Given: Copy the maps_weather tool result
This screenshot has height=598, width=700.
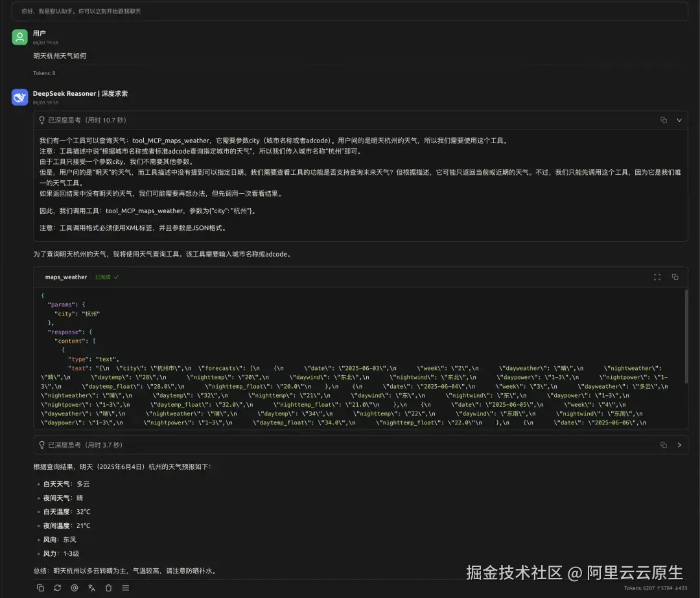Looking at the screenshot, I should click(675, 277).
